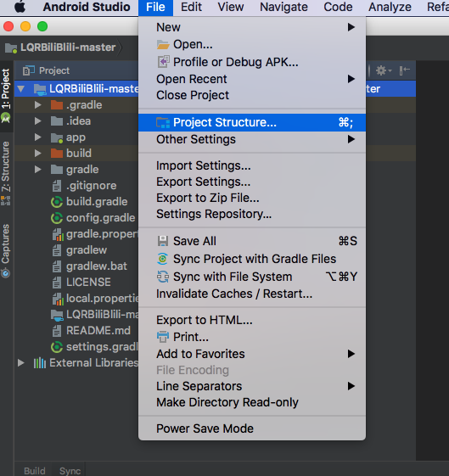
Task: Expand the Add to Favorites submenu
Action: click(x=252, y=354)
